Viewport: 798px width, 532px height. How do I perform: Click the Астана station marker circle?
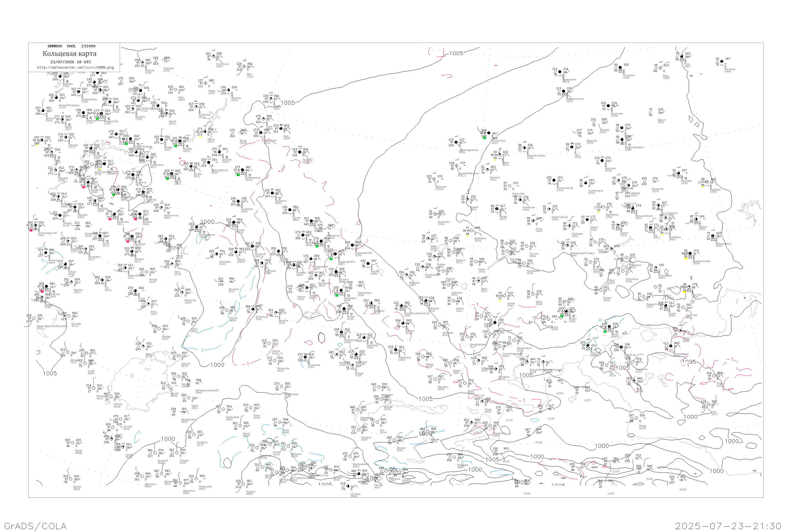344,309
